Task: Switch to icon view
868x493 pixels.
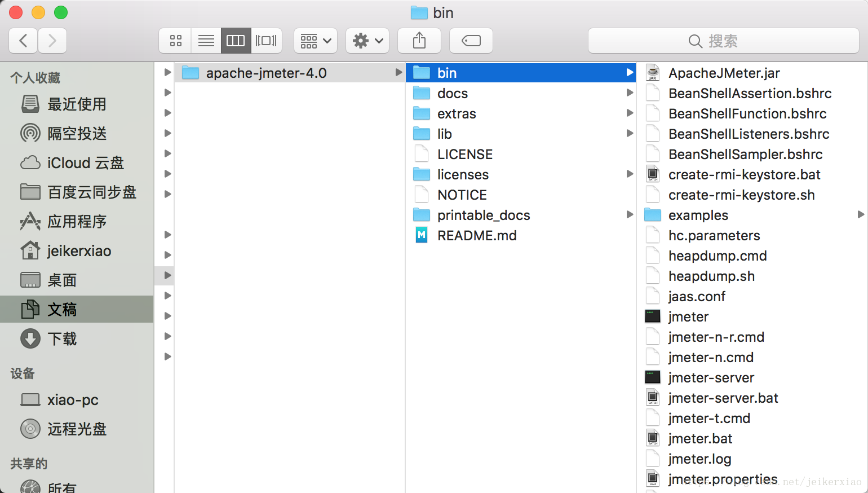Action: tap(176, 41)
